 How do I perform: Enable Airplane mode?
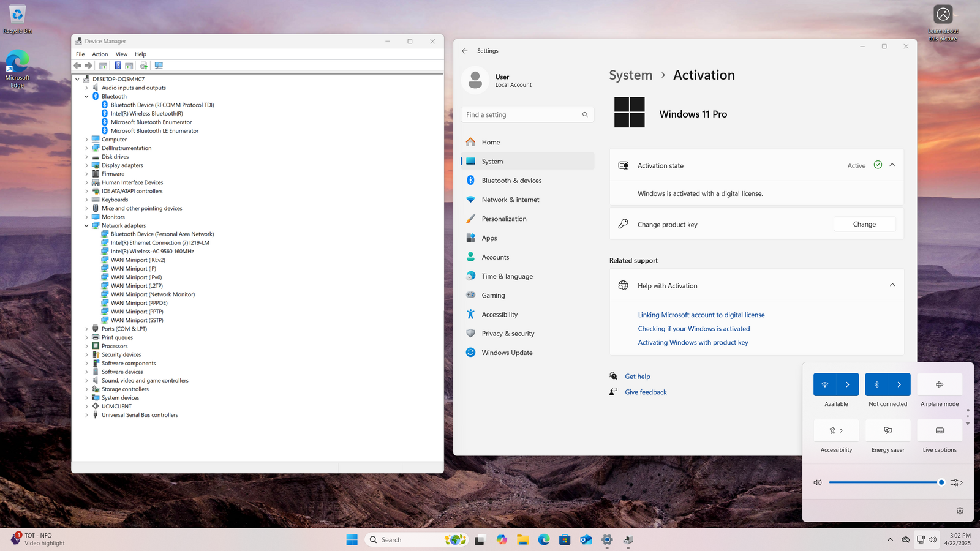click(940, 384)
